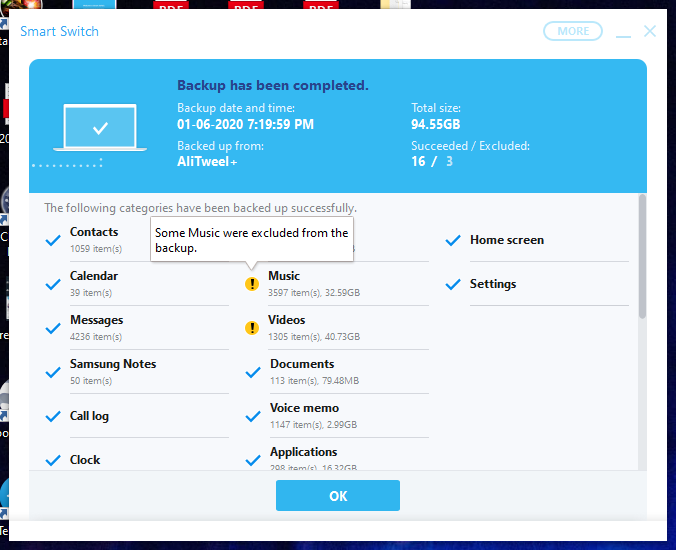Select the Messages category label
The height and width of the screenshot is (550, 676).
(x=97, y=319)
